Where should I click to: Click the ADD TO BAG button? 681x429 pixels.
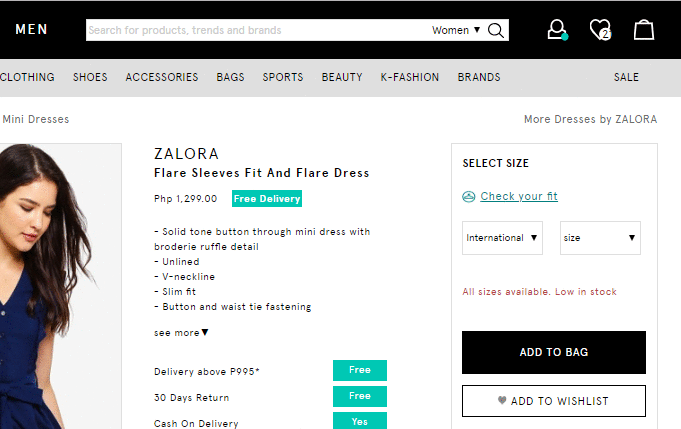tap(554, 353)
